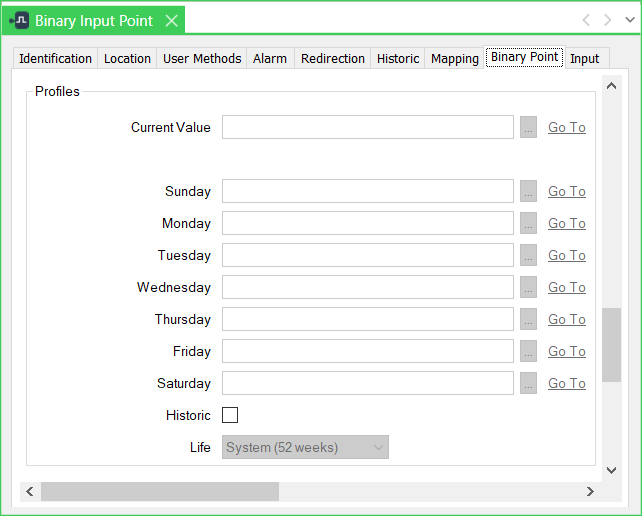Enable the Historic checkbox
Image resolution: width=642 pixels, height=516 pixels.
click(230, 415)
